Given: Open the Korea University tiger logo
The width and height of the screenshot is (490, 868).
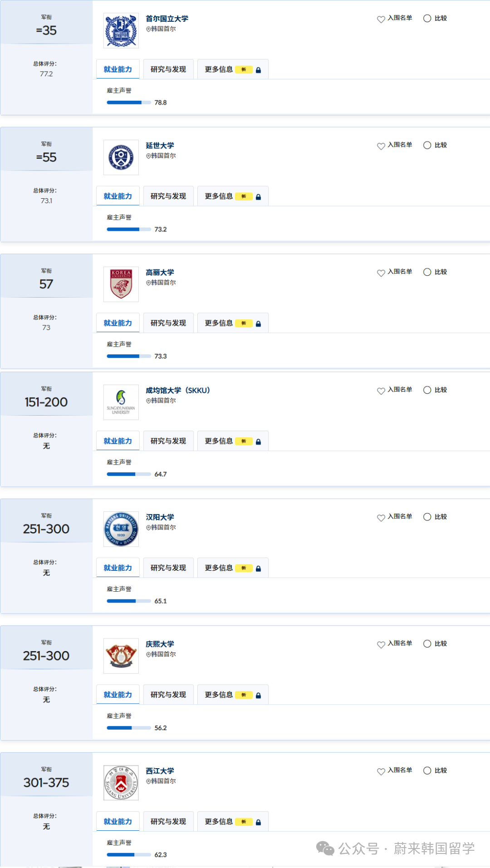Looking at the screenshot, I should pyautogui.click(x=121, y=284).
